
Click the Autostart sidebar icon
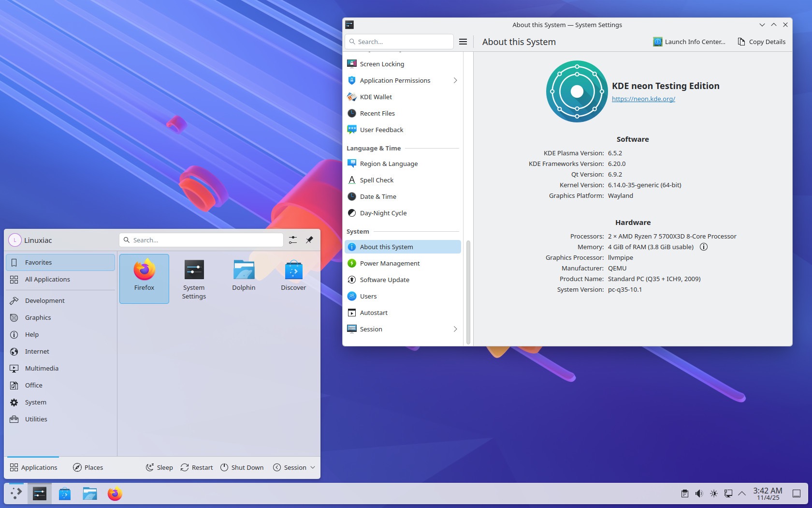pyautogui.click(x=351, y=313)
